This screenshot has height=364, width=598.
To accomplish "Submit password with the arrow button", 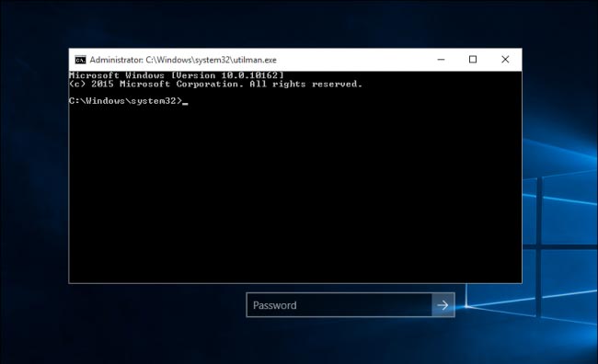I will pos(443,305).
